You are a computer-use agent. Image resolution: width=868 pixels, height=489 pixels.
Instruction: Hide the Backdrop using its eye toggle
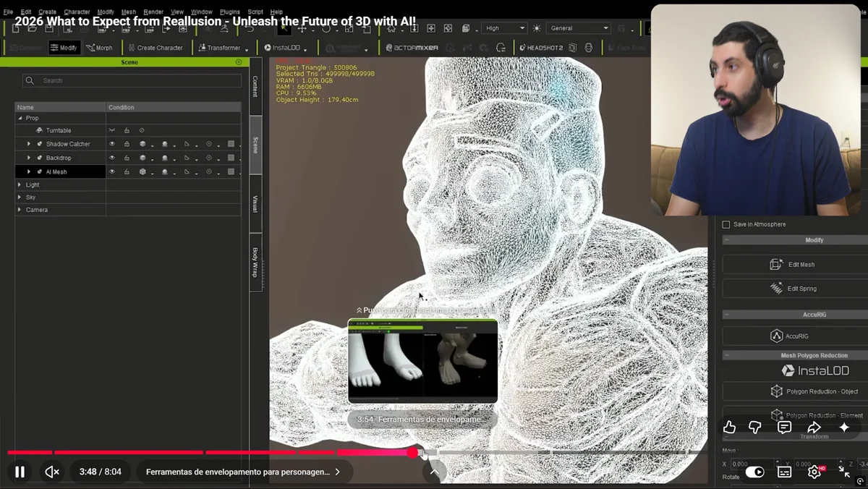[x=113, y=158]
